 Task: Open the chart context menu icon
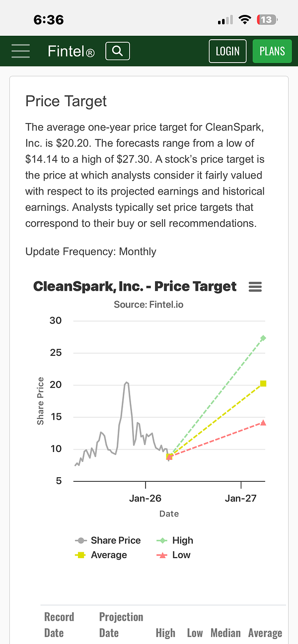click(x=255, y=287)
